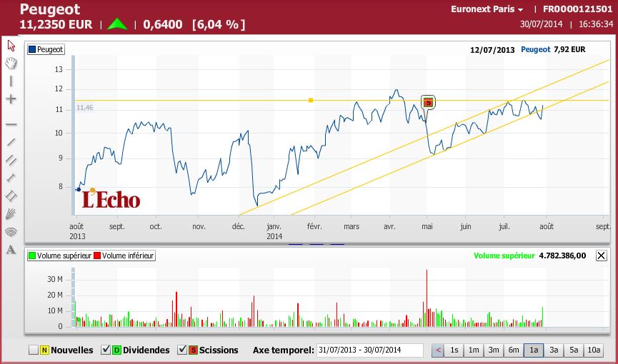Select the 10a time range

click(594, 350)
